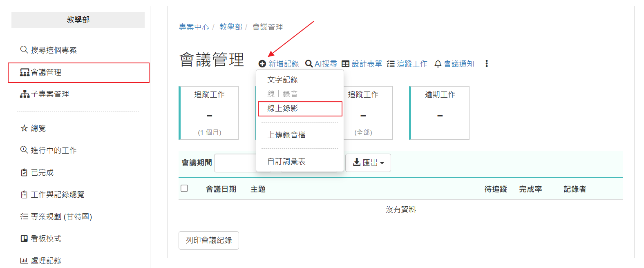Viewport: 644px width, 268px height.
Task: Click the 追蹤工作 checklist icon in toolbar
Action: point(391,64)
